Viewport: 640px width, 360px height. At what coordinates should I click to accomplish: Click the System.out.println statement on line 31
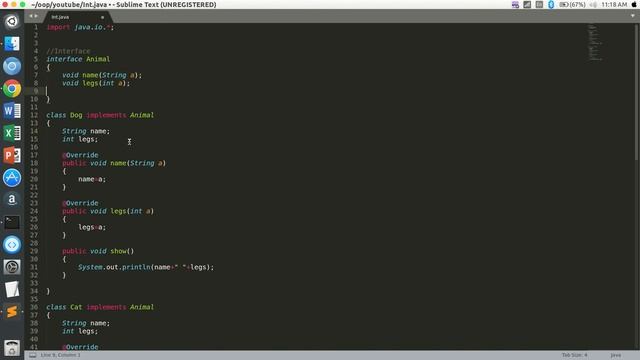coord(146,267)
